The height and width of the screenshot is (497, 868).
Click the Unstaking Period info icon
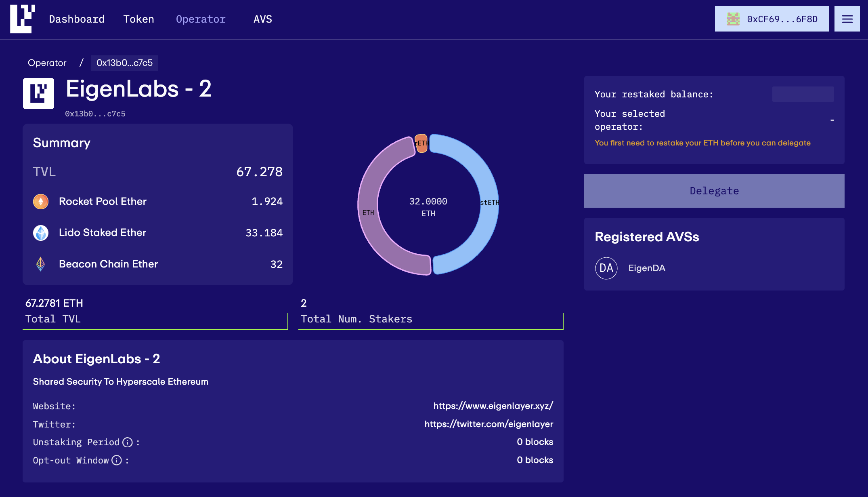coord(128,442)
